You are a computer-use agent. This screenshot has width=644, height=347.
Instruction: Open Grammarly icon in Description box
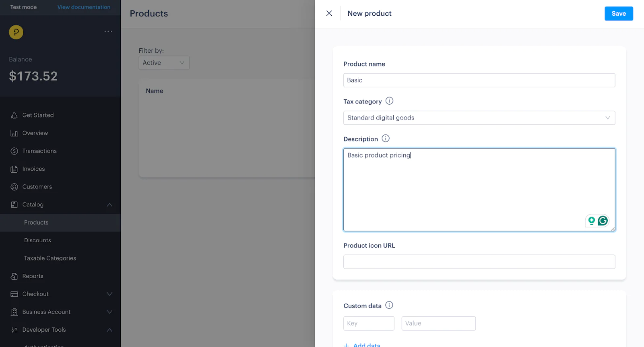tap(603, 221)
